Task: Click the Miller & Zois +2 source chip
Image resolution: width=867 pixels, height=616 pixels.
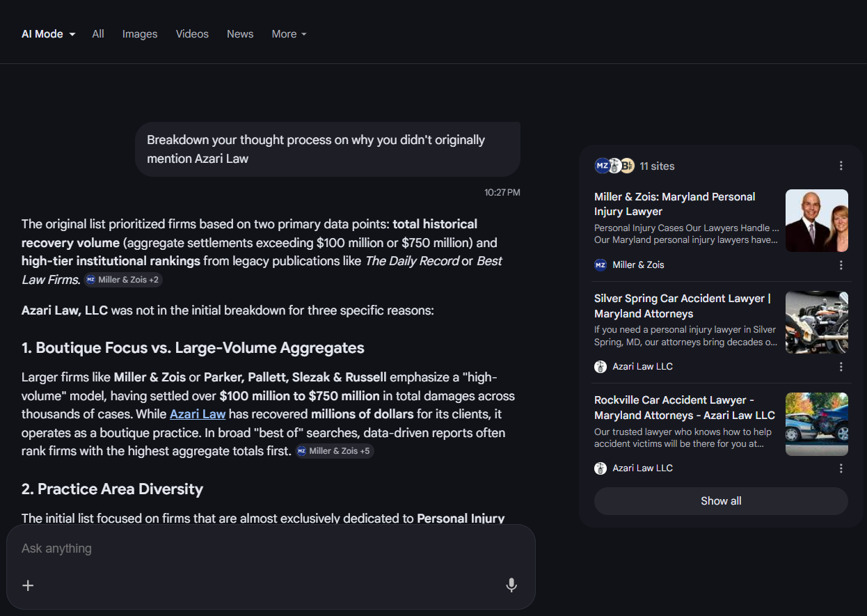Action: click(x=123, y=280)
